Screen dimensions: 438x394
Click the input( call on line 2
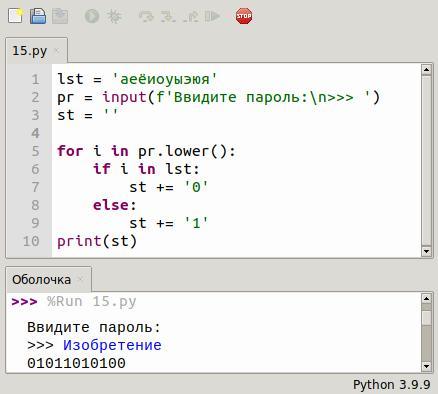pos(128,97)
